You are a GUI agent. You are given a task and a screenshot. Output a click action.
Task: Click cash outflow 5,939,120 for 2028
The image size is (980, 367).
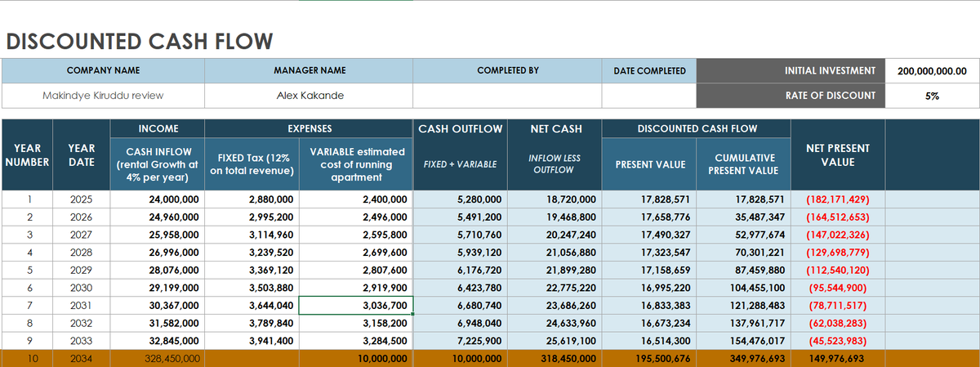point(461,253)
